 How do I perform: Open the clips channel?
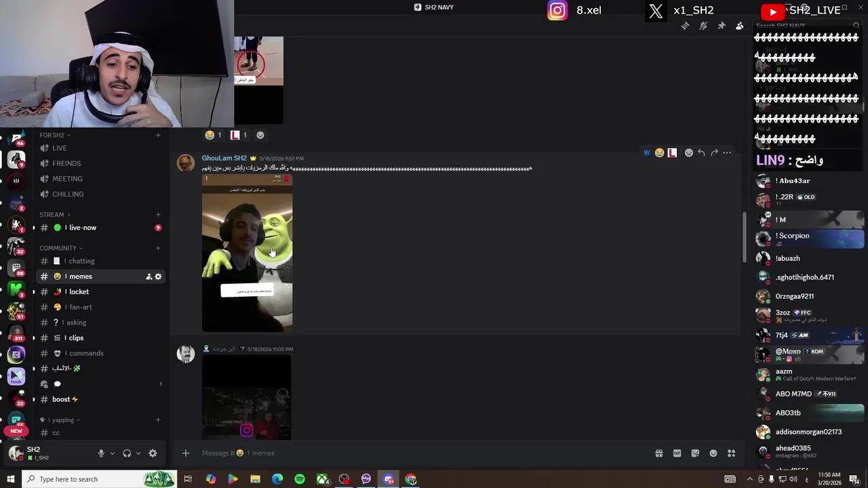tap(100, 338)
